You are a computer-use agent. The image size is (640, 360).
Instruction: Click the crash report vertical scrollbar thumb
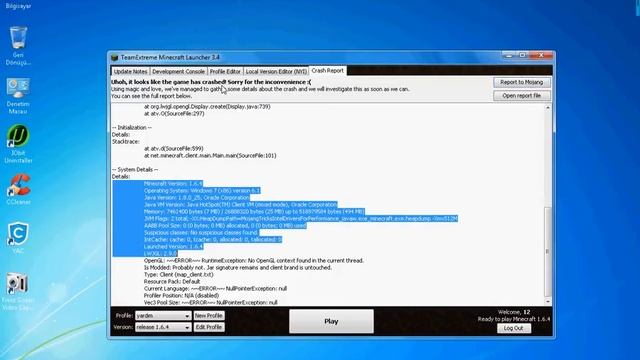point(548,252)
